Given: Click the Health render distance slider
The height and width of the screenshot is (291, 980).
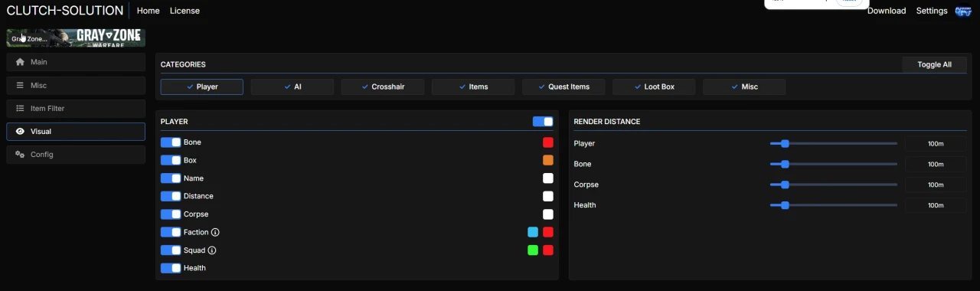Looking at the screenshot, I should coord(834,205).
